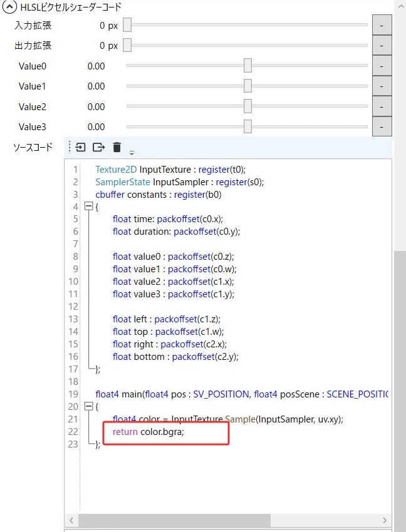406x532 pixels.
Task: Click the panel vertical scrollbar thumb
Action: point(400,391)
